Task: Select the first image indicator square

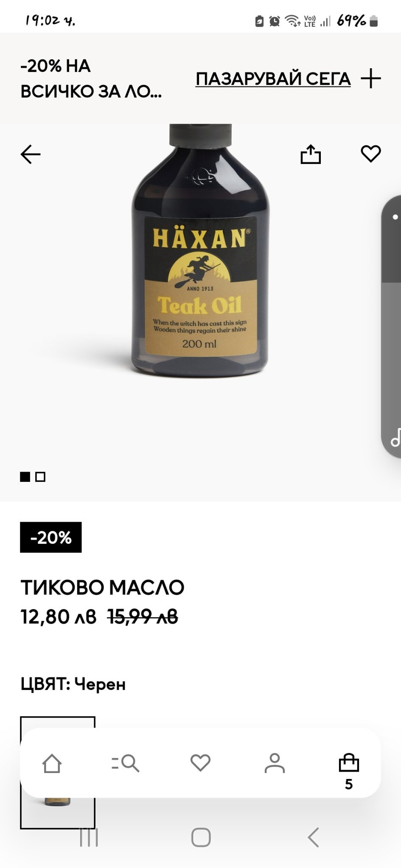Action: click(x=25, y=477)
